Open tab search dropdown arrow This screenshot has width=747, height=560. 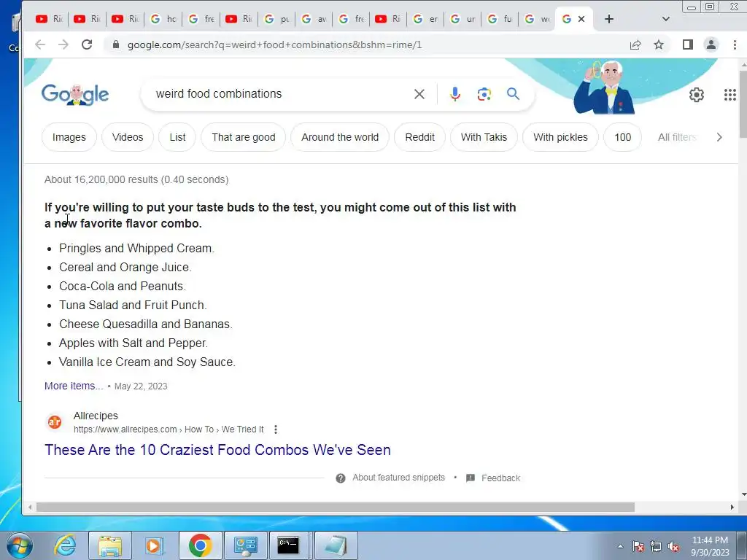665,19
